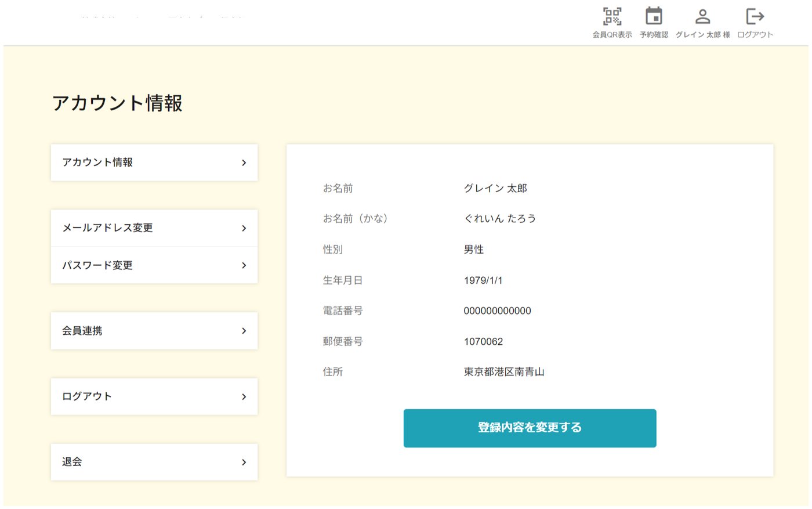Click the chevron on the sidebar ログアウト row

[x=244, y=396]
